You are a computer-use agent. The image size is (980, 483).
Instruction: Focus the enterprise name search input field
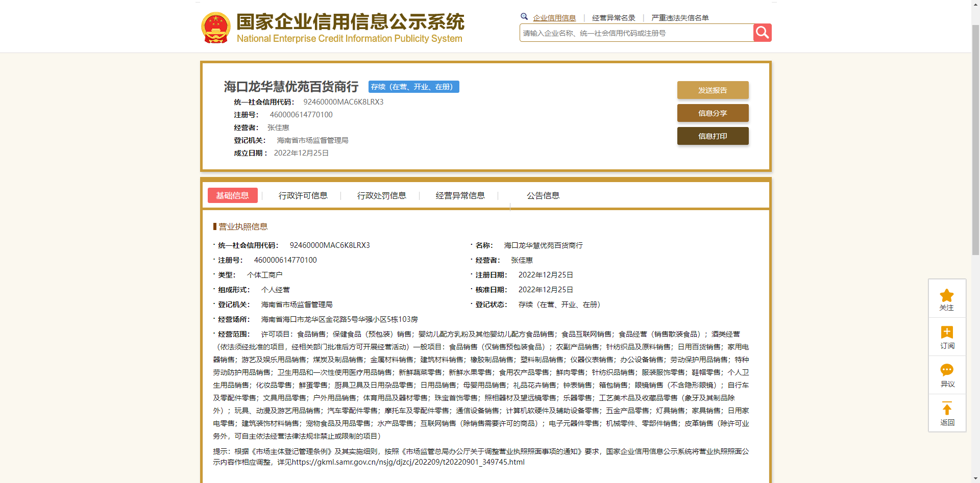[636, 33]
